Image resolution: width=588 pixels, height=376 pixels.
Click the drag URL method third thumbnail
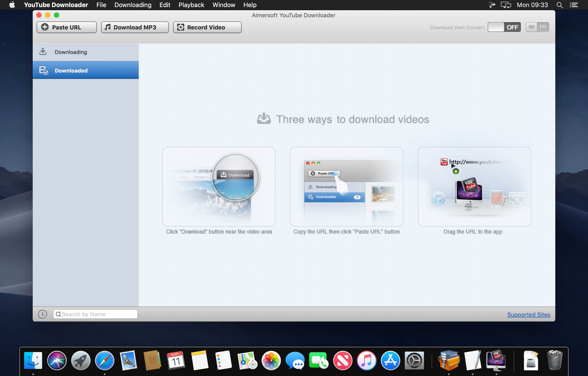(x=473, y=186)
